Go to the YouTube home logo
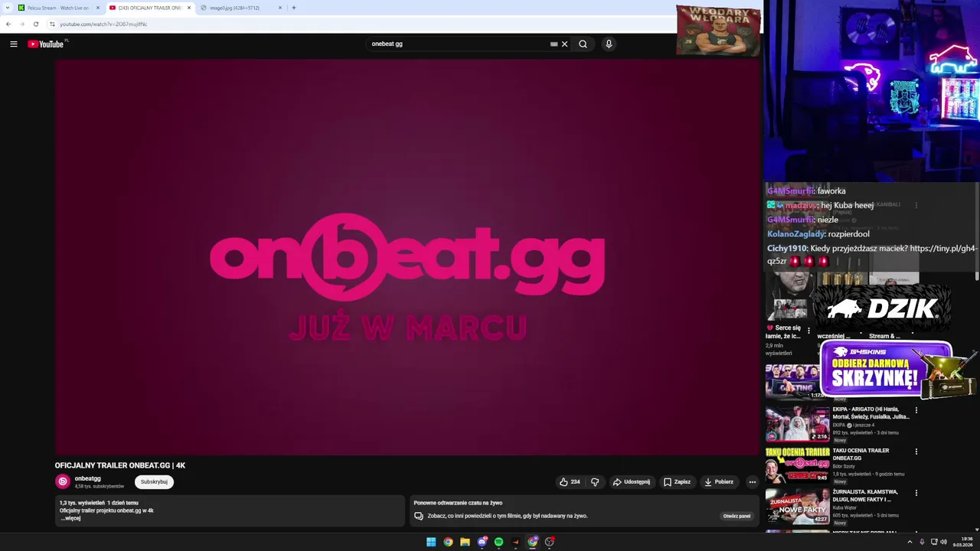980x551 pixels. pos(47,44)
